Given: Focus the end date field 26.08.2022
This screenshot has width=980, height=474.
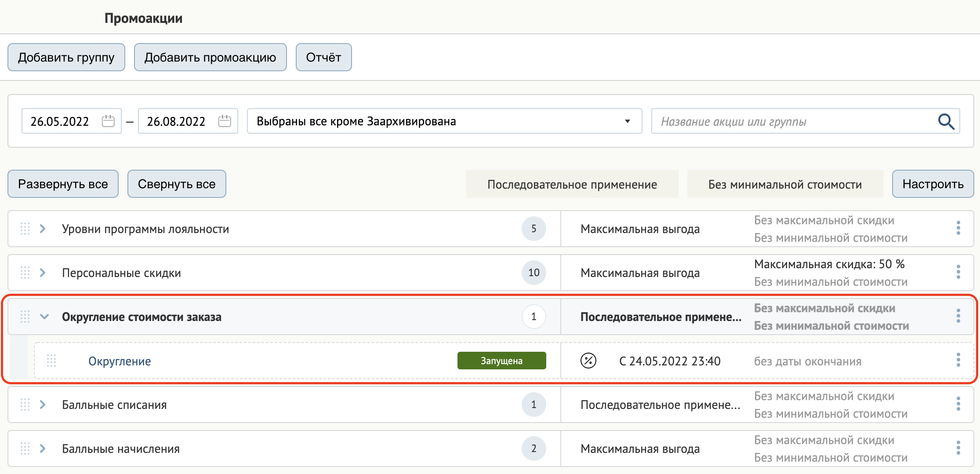Looking at the screenshot, I should (x=188, y=121).
